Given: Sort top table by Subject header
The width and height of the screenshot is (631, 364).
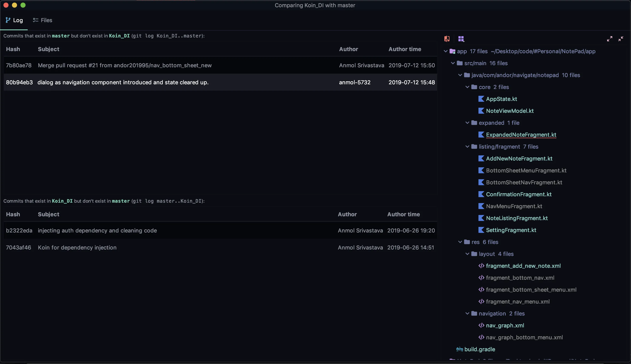Looking at the screenshot, I should [x=49, y=49].
